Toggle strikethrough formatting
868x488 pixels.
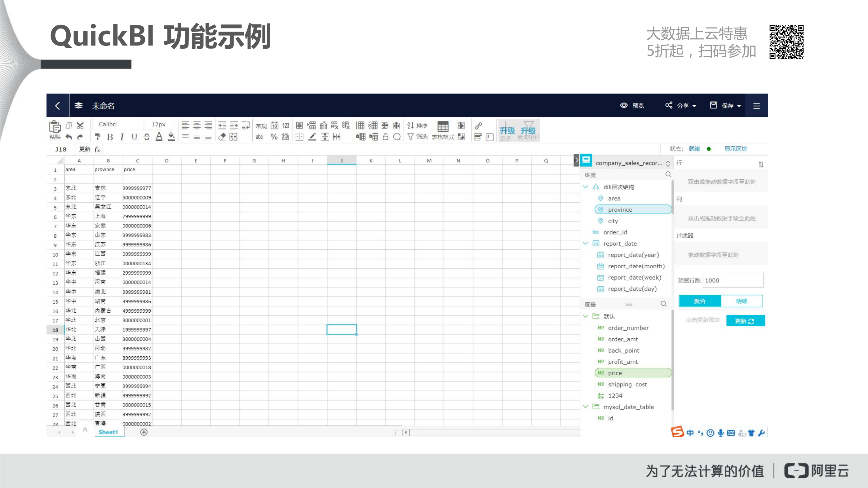(x=147, y=137)
